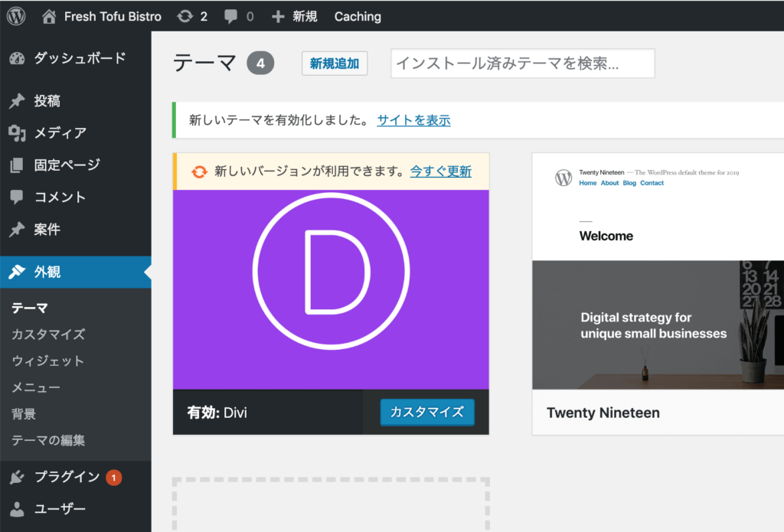
Task: Click the 有効: Divi label
Action: click(217, 413)
